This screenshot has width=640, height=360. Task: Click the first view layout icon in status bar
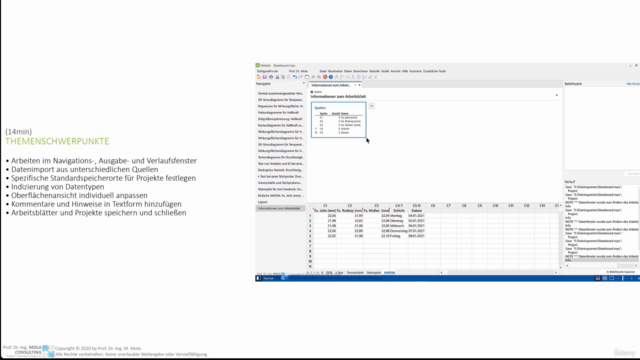pyautogui.click(x=598, y=278)
